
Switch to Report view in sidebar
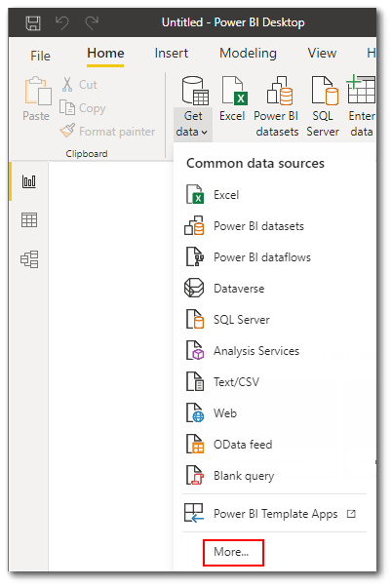[x=29, y=181]
